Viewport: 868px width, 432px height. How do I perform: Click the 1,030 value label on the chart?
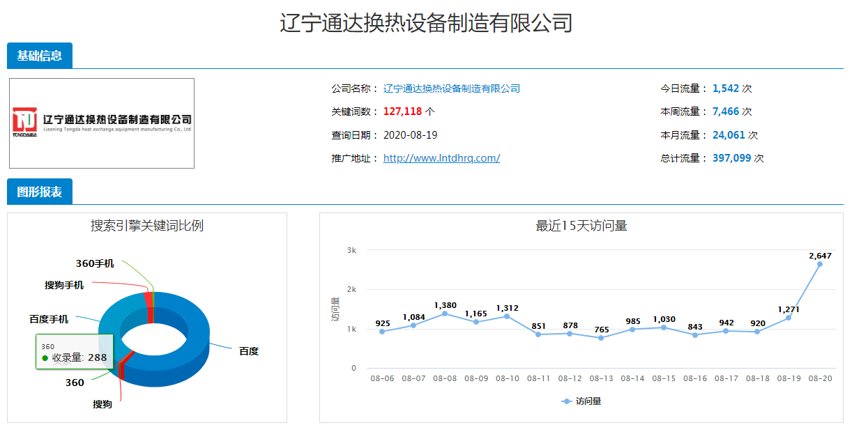tap(664, 319)
